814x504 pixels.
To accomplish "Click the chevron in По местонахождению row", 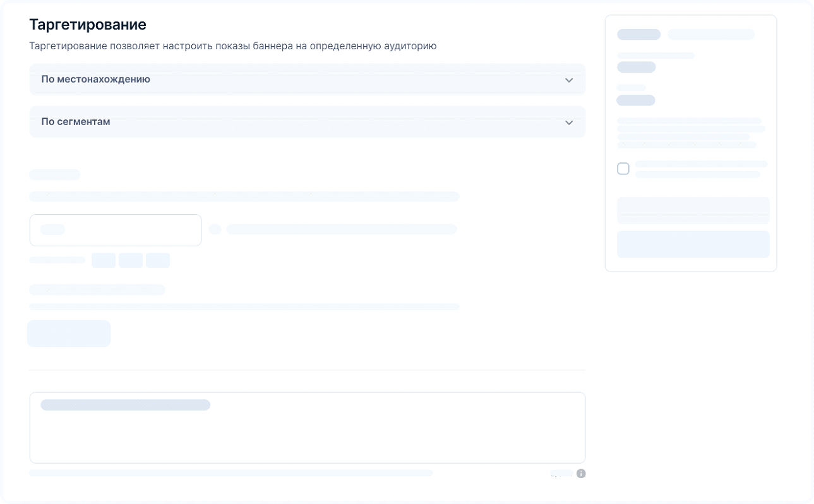I will coord(568,80).
